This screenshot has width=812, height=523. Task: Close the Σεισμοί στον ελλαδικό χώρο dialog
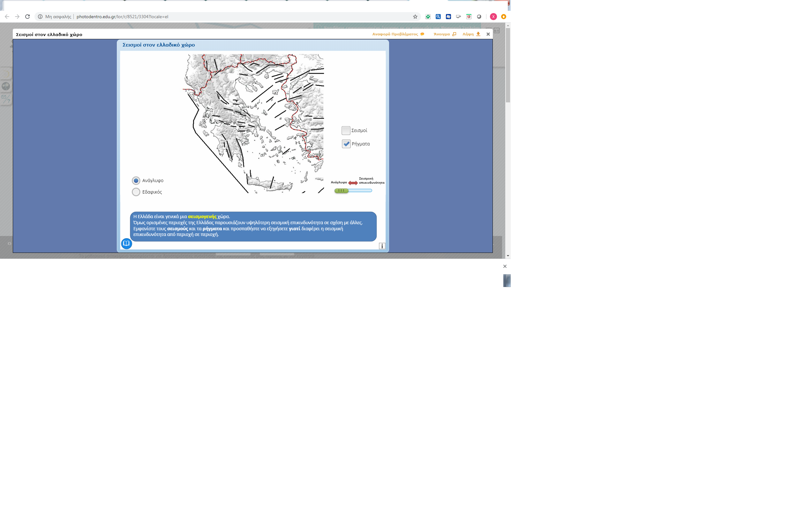point(488,34)
